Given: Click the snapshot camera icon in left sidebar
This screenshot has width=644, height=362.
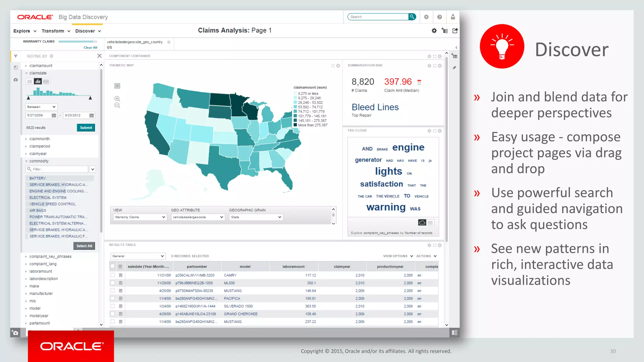Looking at the screenshot, I should click(x=16, y=80).
